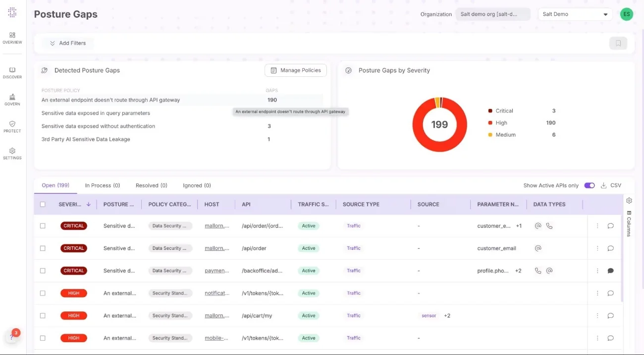Viewport: 644px width, 355px height.
Task: Switch to the In Process tab
Action: tap(102, 185)
